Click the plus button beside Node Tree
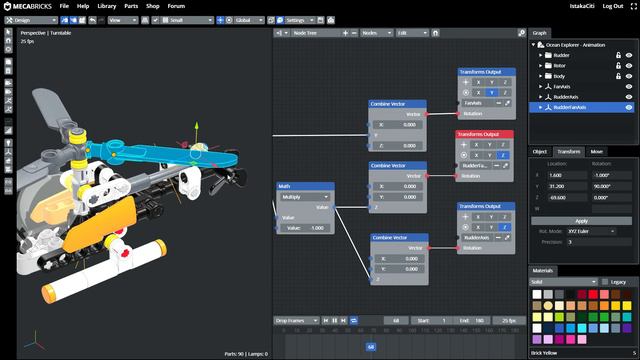Viewport: 640px width, 360px height. [x=345, y=33]
